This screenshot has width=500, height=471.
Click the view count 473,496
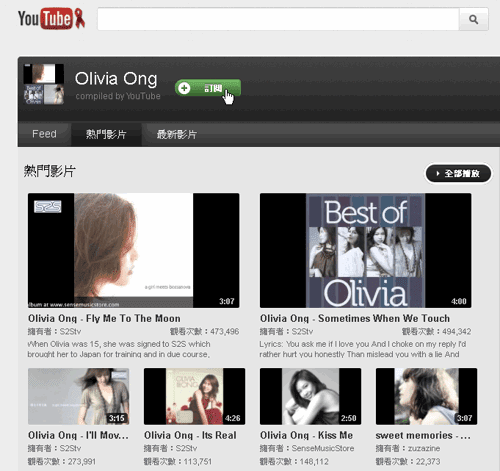click(x=225, y=331)
